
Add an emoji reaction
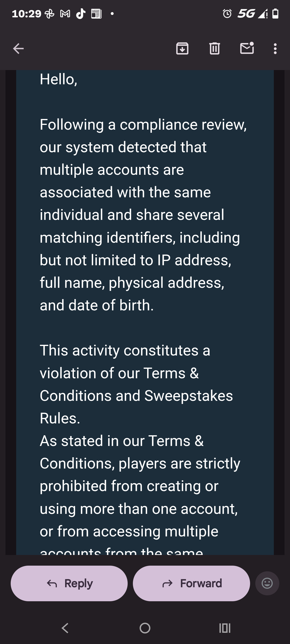pos(267,583)
